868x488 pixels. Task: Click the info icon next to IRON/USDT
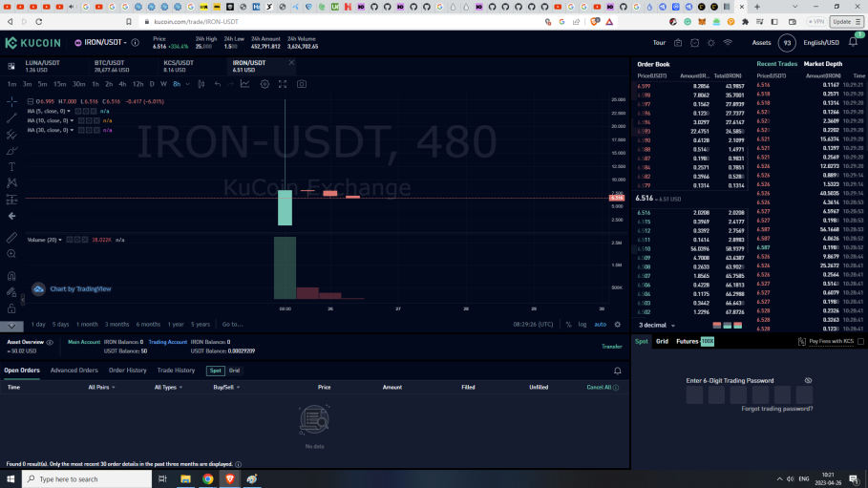point(135,43)
